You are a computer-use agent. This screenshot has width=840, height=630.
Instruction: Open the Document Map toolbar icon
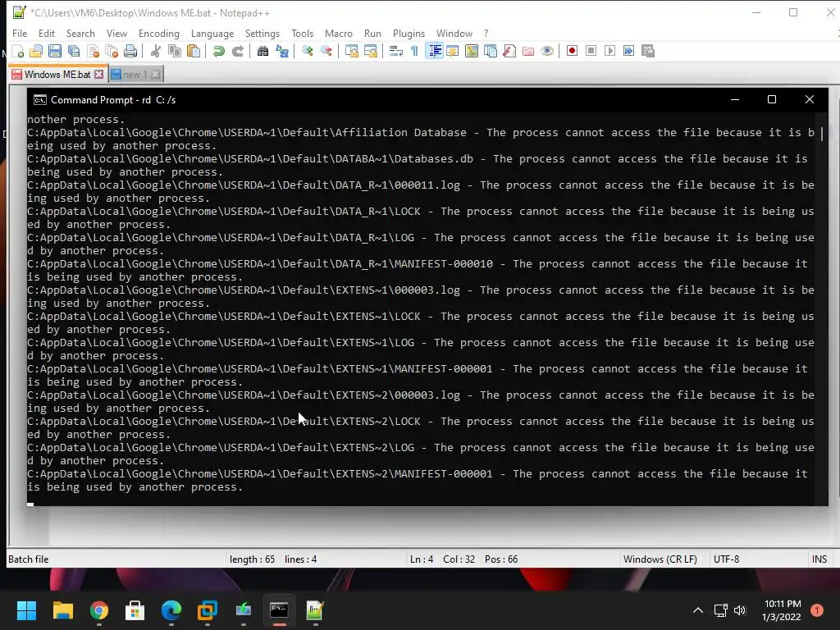pos(472,52)
